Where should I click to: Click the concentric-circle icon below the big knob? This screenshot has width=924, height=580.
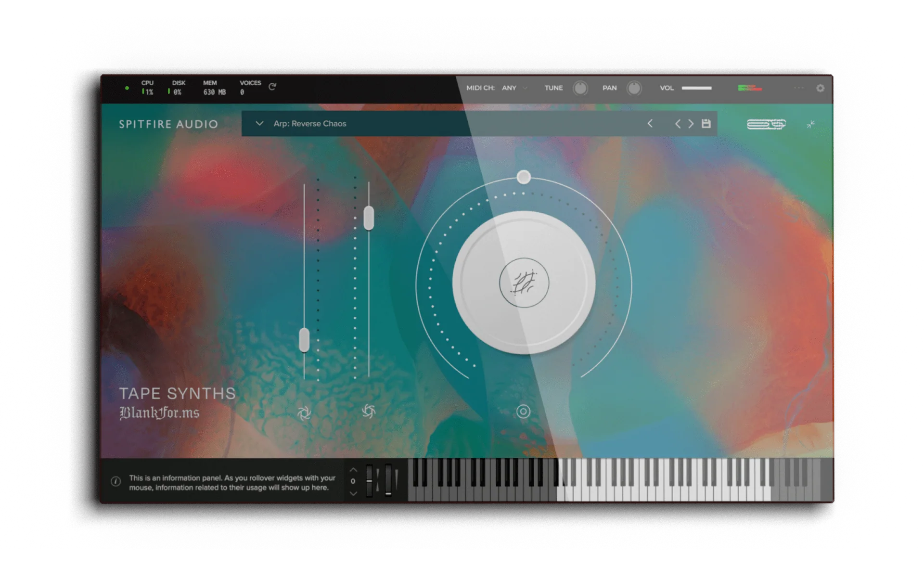click(523, 412)
